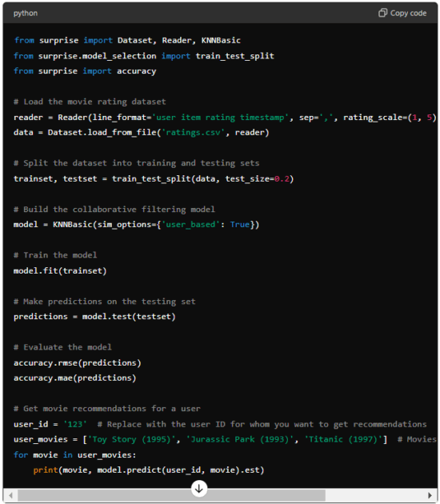Click the scroll-down arrow circle icon
440x504 pixels.
coord(199,489)
